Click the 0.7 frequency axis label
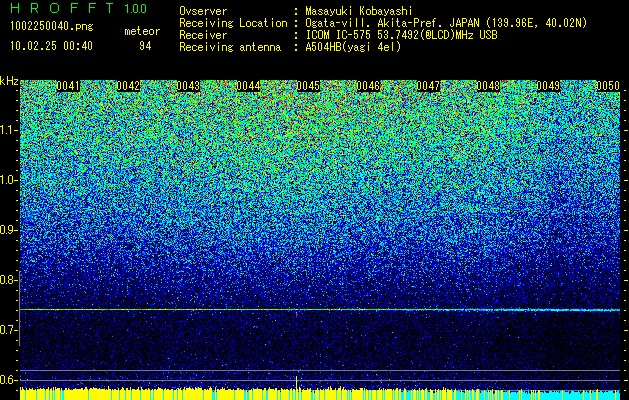 coord(8,330)
